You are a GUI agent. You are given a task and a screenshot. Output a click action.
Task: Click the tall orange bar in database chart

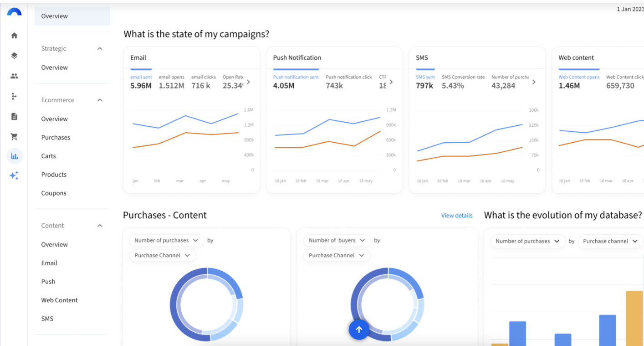(634, 318)
